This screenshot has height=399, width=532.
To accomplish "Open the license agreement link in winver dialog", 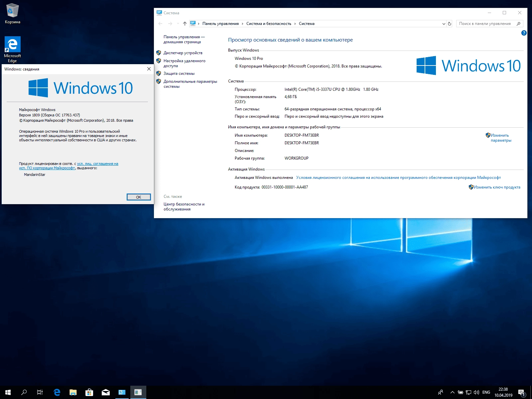I will point(68,166).
